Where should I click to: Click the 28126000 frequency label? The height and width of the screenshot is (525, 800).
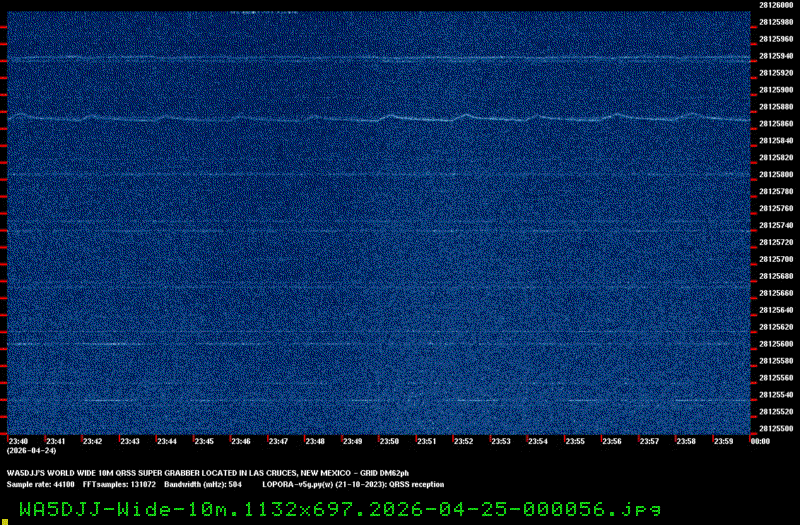pyautogui.click(x=776, y=5)
